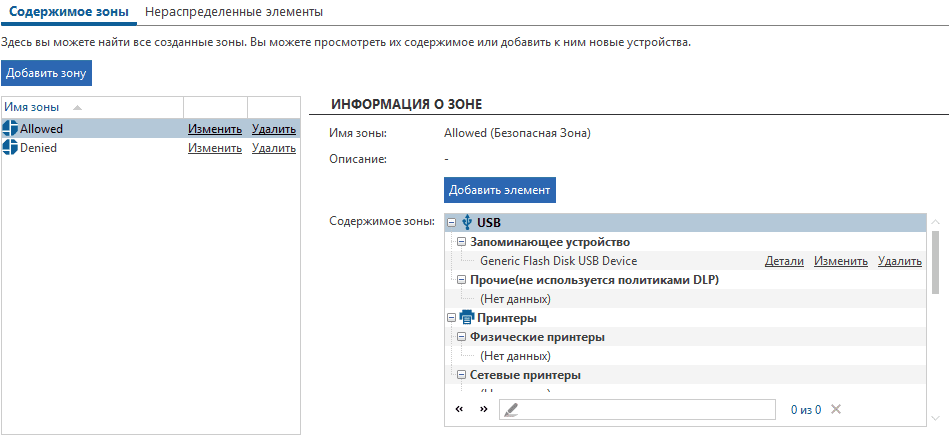Collapse the Принтеры tree node
The width and height of the screenshot is (949, 441).
tap(452, 318)
